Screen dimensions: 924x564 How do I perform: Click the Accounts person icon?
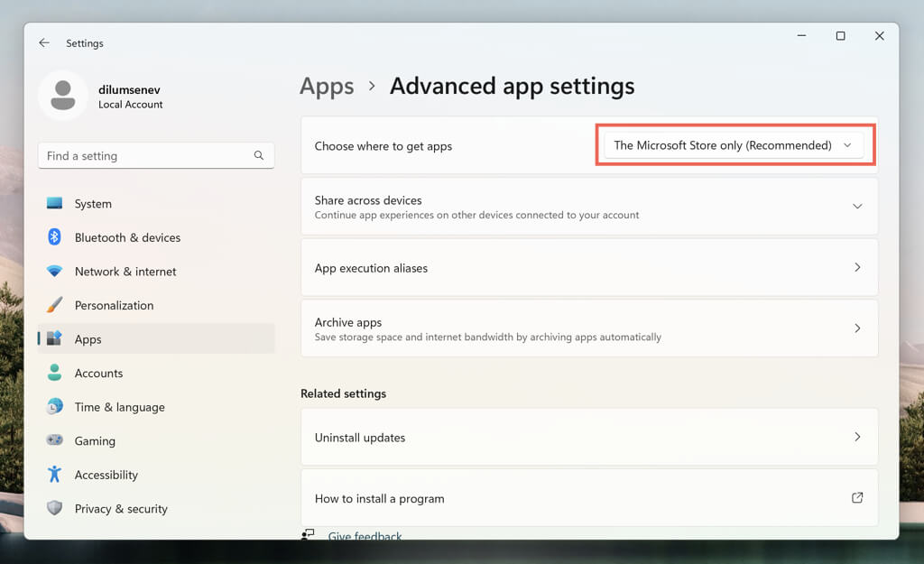tap(55, 373)
